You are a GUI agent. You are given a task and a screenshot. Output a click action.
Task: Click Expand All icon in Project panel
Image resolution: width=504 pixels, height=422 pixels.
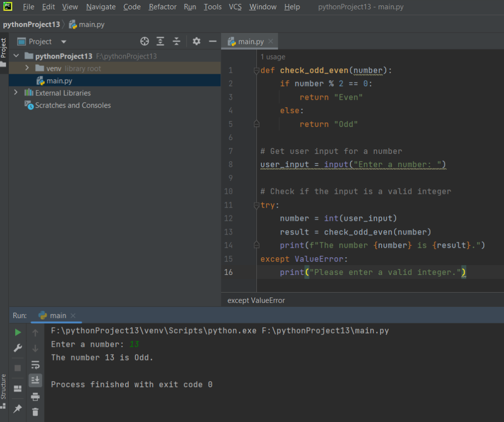[x=160, y=41]
